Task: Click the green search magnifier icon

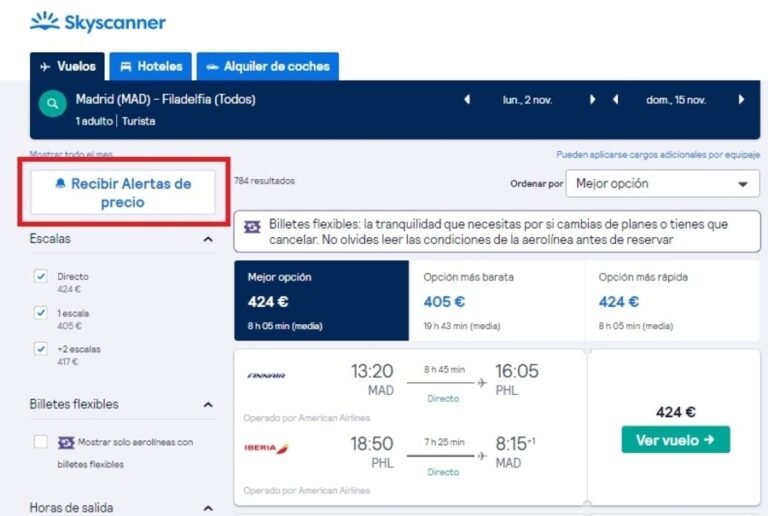Action: point(51,103)
